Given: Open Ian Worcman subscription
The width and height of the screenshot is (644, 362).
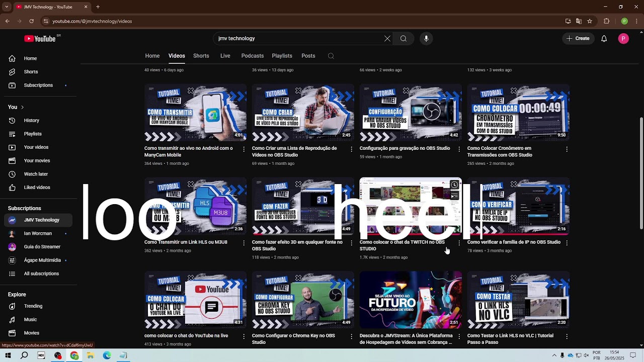Looking at the screenshot, I should (38, 234).
